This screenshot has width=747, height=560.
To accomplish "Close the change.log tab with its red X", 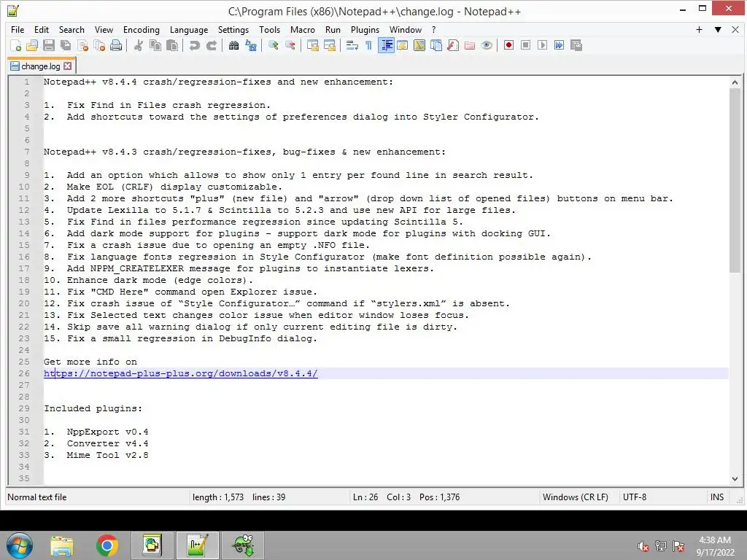I will [68, 66].
